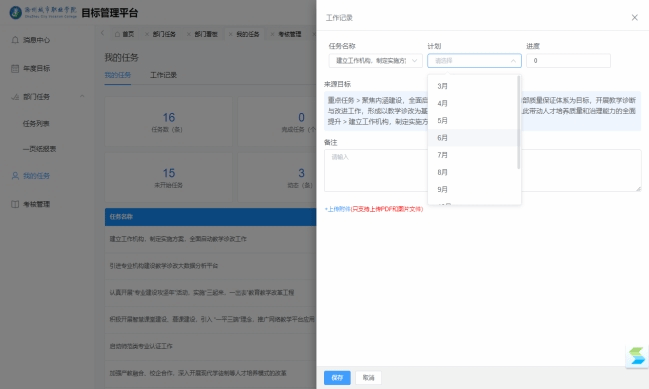
Task: Collapse the 部门任务 sidebar group arrow
Action: click(x=82, y=96)
